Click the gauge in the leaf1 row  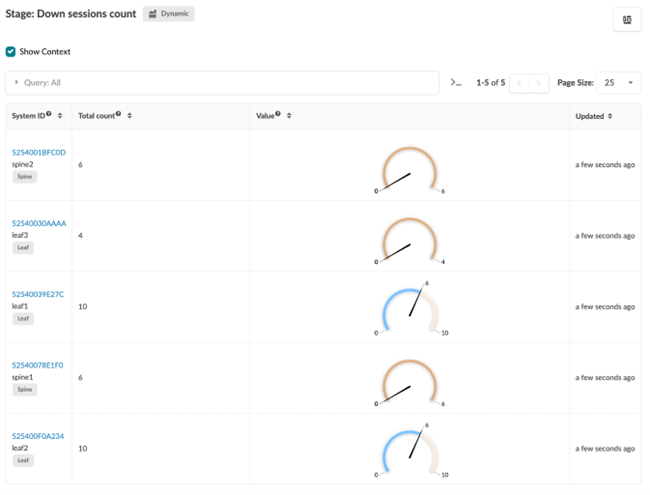[410, 308]
